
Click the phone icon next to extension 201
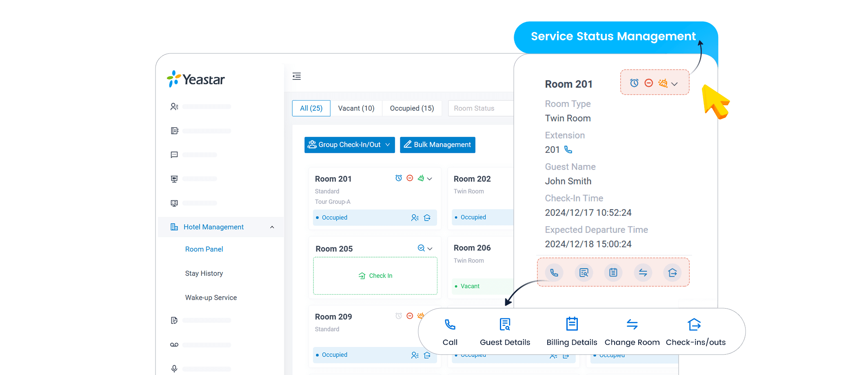568,150
